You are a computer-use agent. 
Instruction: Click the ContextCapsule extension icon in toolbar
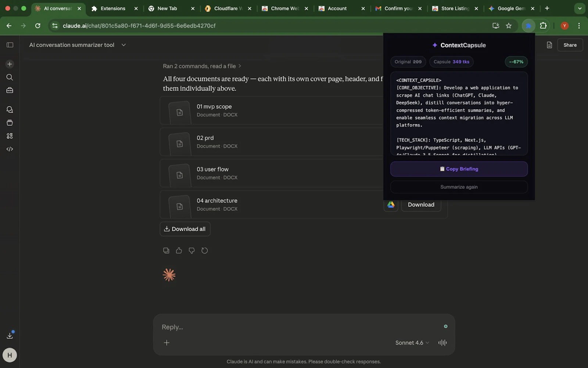click(x=528, y=26)
